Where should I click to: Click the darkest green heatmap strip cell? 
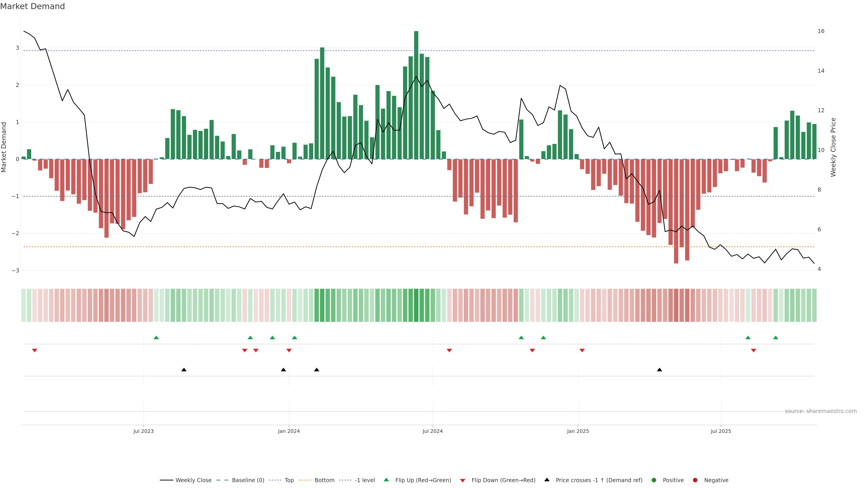pos(416,305)
